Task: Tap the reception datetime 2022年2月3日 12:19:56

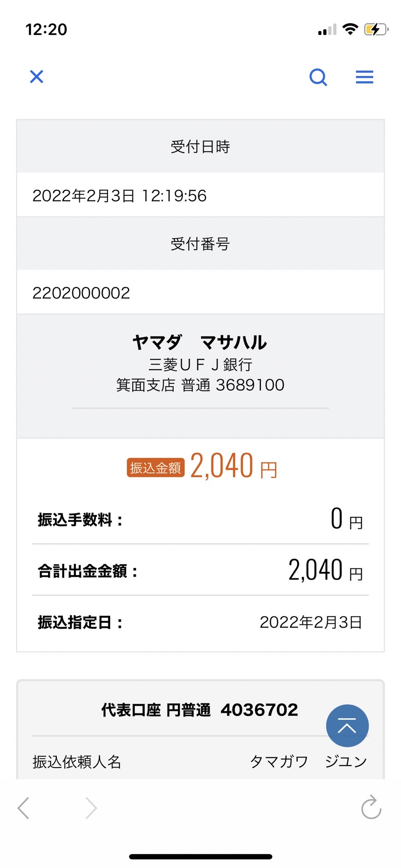Action: pyautogui.click(x=119, y=196)
